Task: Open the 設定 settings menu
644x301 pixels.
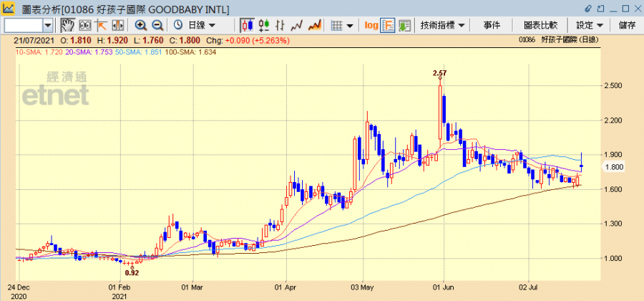Action: [x=590, y=25]
